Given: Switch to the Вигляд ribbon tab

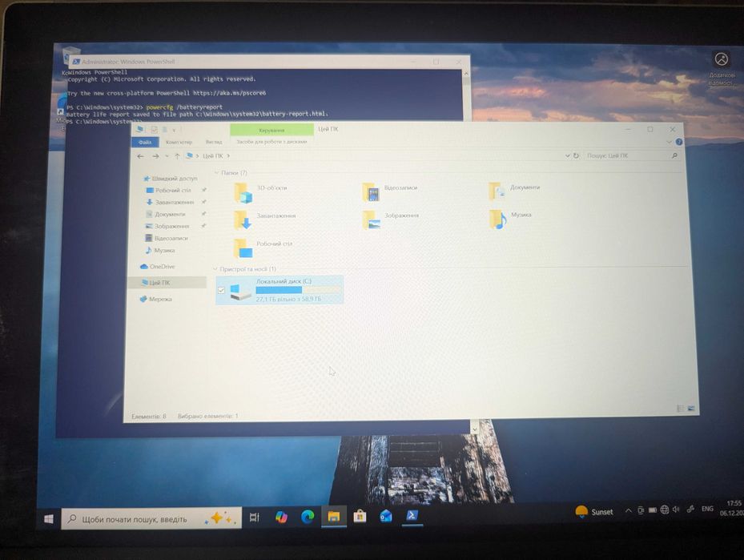Looking at the screenshot, I should pos(214,142).
